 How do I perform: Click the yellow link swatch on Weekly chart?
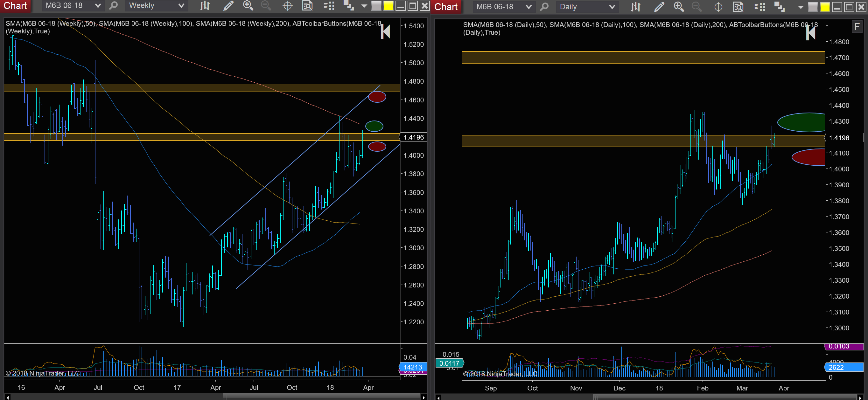tap(388, 6)
